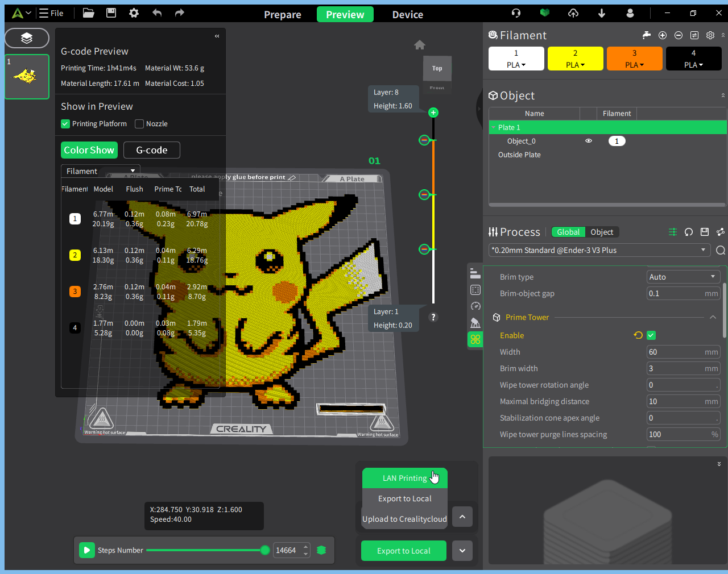Screen dimensions: 728x574
Task: Toggle visibility of Object_0
Action: coord(589,141)
